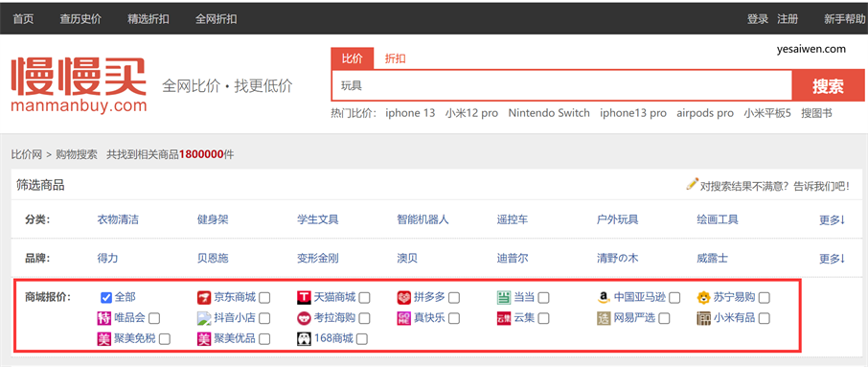
Task: Expand 更多 in the 分类 row
Action: pos(832,219)
